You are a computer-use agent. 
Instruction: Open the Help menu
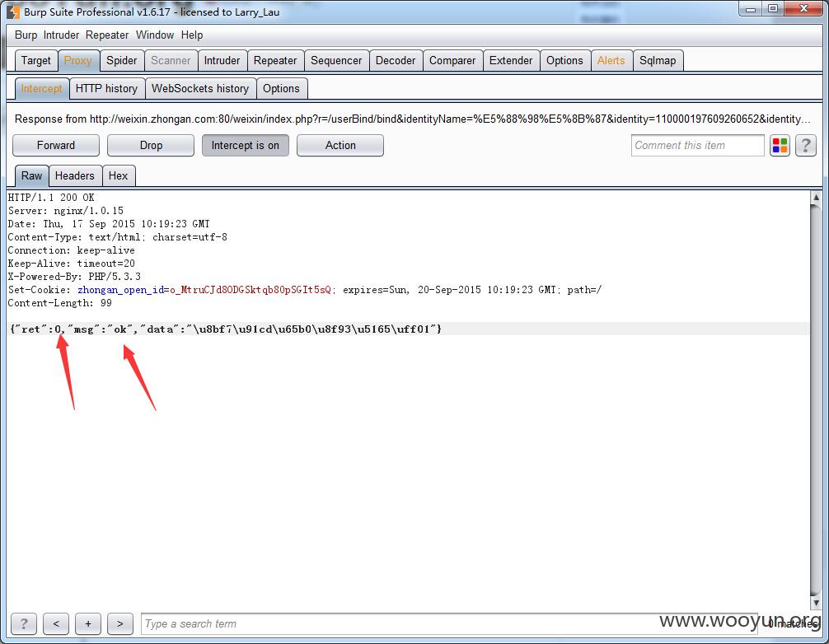[192, 35]
